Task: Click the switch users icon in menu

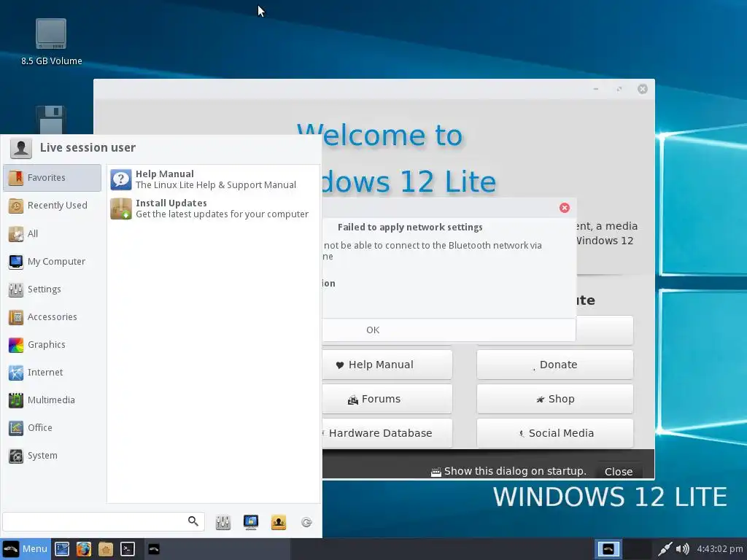Action: click(279, 522)
